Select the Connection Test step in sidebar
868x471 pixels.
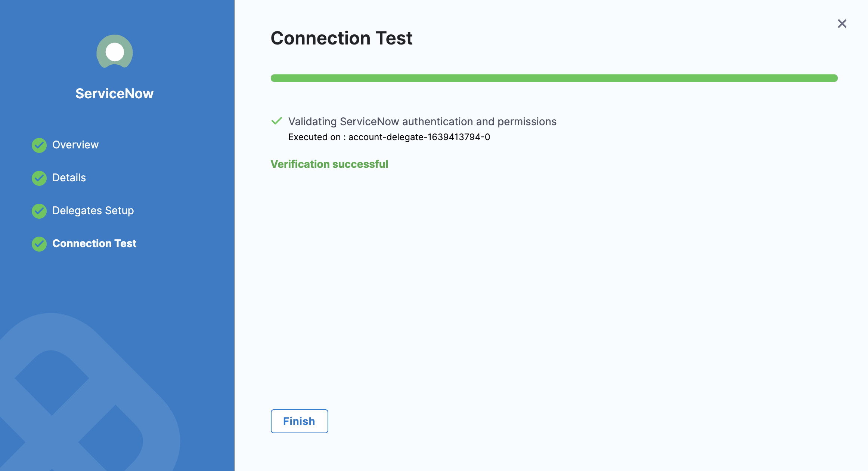click(x=94, y=244)
